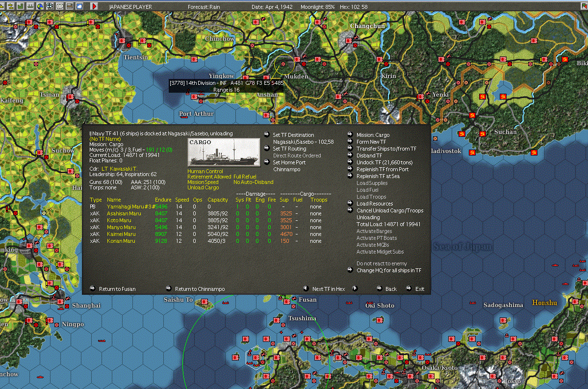Screen dimensions: 588x389
Task: Select Undock TF (21,660 tons)
Action: pos(384,162)
